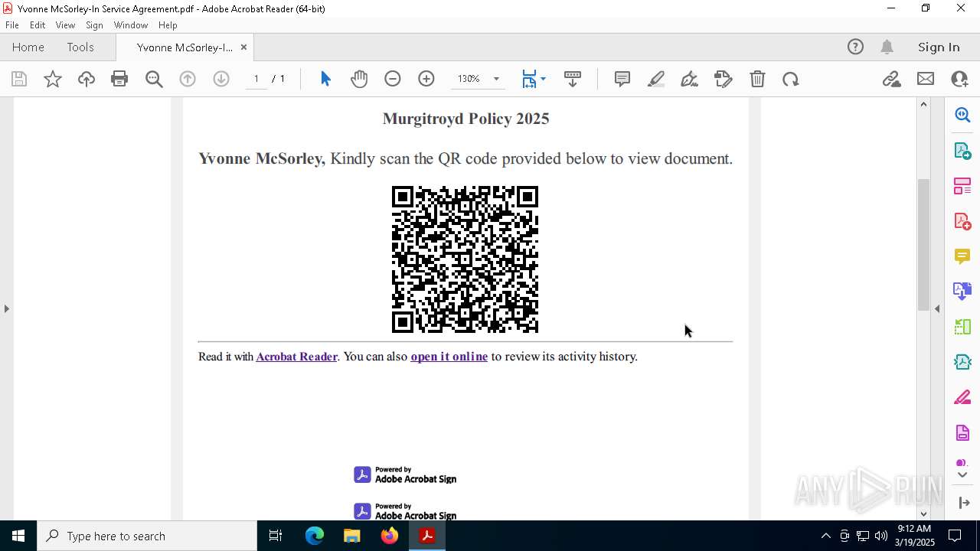Open the Help question mark icon
Screen dimensions: 980x551
click(x=855, y=47)
